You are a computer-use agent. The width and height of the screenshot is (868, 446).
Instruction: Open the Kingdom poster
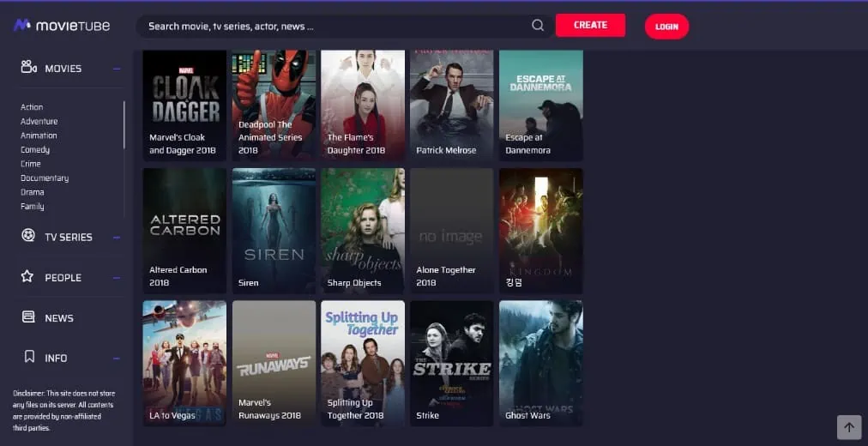541,231
